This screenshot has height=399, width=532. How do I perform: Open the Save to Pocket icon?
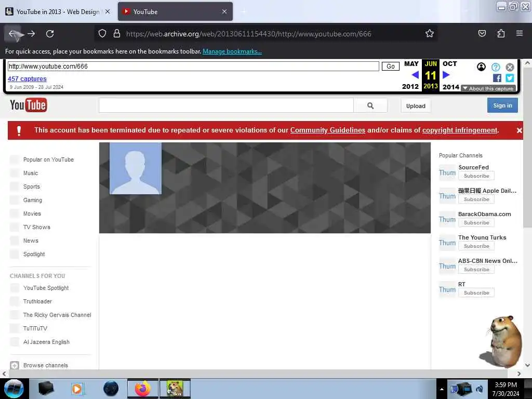pyautogui.click(x=482, y=33)
